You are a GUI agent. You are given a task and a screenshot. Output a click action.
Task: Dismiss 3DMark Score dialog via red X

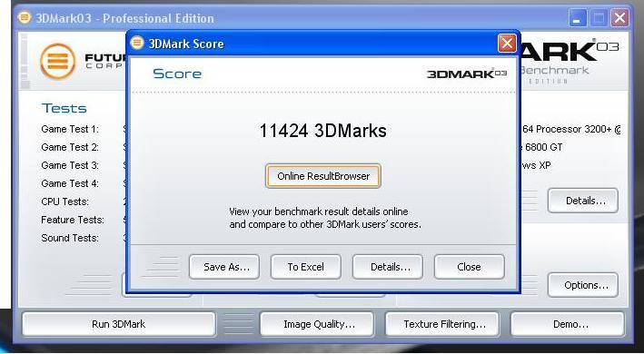[x=507, y=43]
